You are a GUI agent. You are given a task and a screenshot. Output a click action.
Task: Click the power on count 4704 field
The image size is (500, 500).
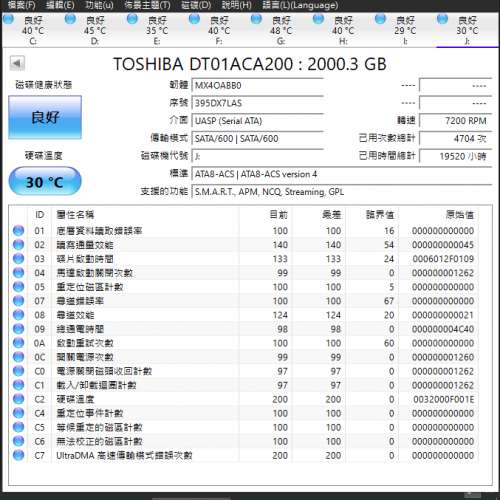tap(456, 138)
